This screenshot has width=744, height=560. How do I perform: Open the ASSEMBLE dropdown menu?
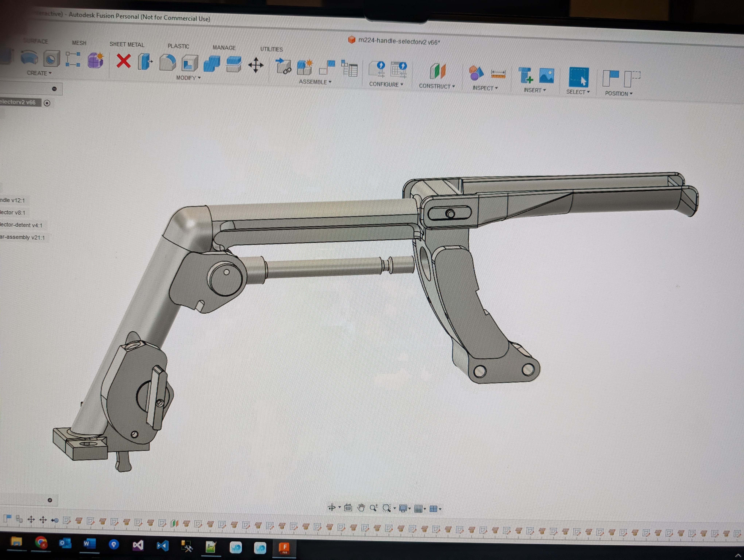315,82
